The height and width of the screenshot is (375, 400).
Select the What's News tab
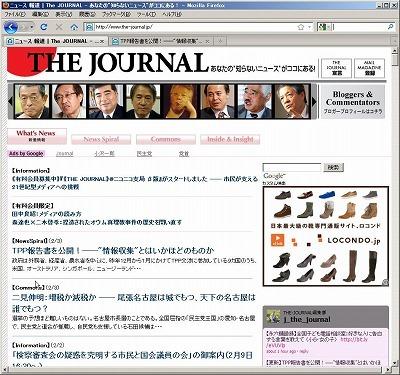37,136
